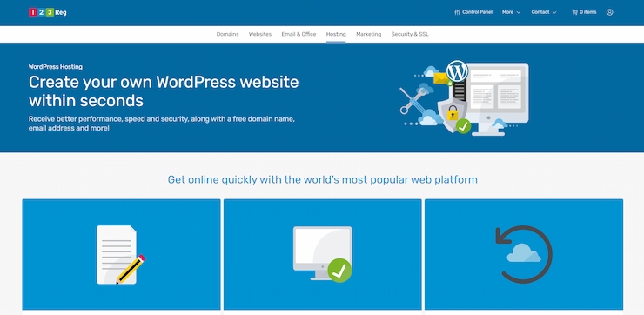Viewport: 644px width, 315px height.
Task: Click the monitor with green checkmark icon card
Action: point(322,255)
